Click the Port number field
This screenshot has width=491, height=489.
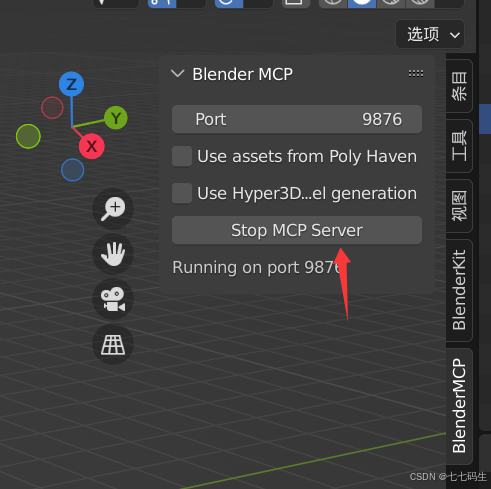tap(297, 119)
